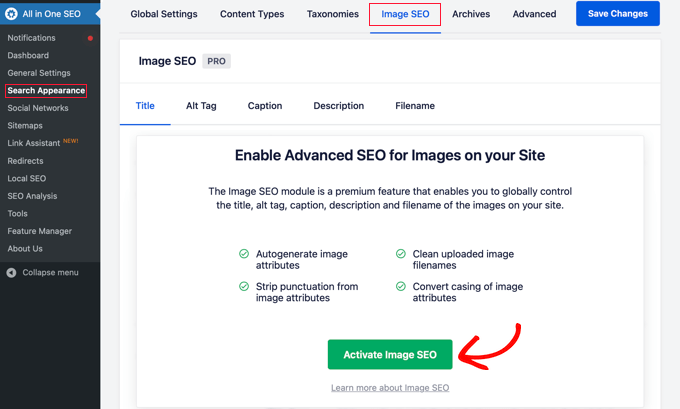Click the red Notifications indicator dot
The height and width of the screenshot is (409, 680).
pyautogui.click(x=91, y=38)
